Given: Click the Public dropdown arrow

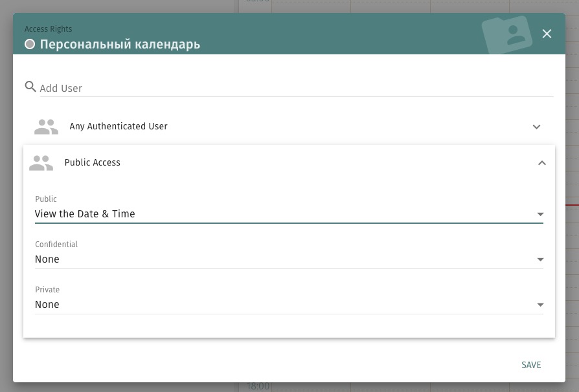Looking at the screenshot, I should tap(540, 214).
